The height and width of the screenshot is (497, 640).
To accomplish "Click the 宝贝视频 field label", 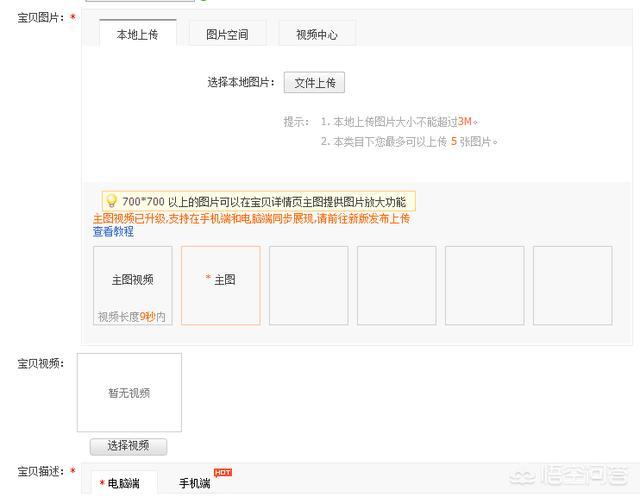I will 40,364.
